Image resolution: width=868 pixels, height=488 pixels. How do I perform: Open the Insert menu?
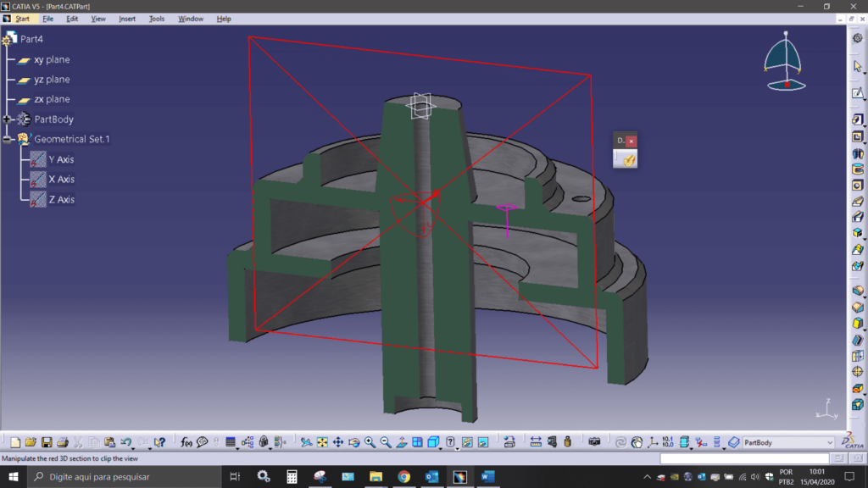click(127, 19)
